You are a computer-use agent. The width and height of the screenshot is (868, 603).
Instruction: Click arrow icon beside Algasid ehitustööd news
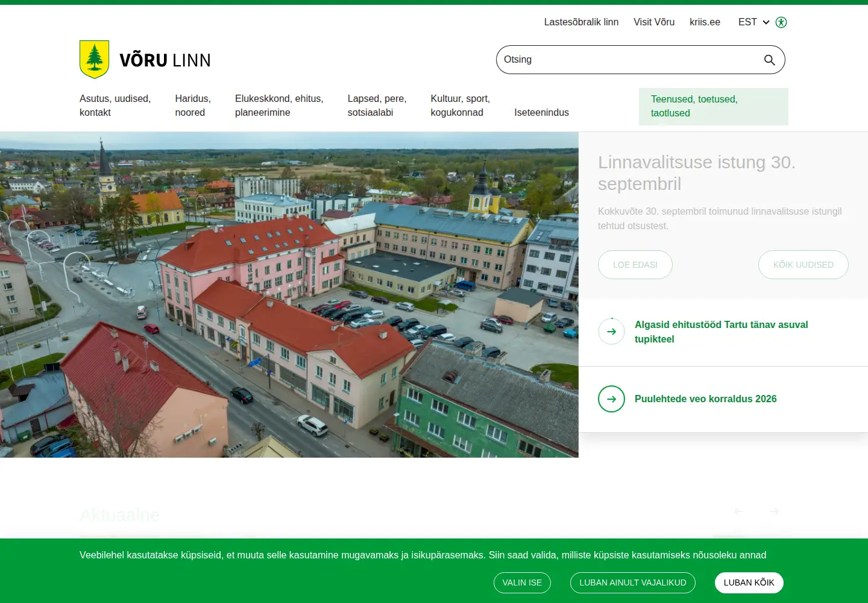[611, 331]
